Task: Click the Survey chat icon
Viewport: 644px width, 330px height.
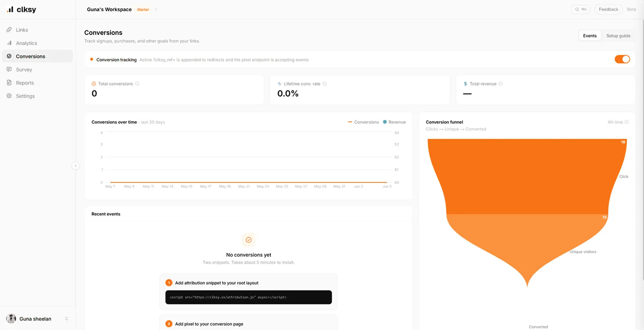Action: (x=9, y=69)
